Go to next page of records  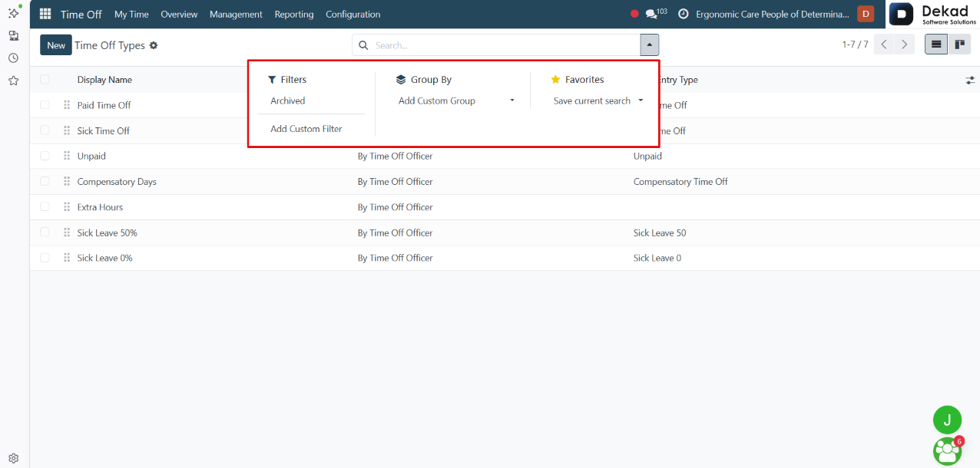[x=905, y=44]
